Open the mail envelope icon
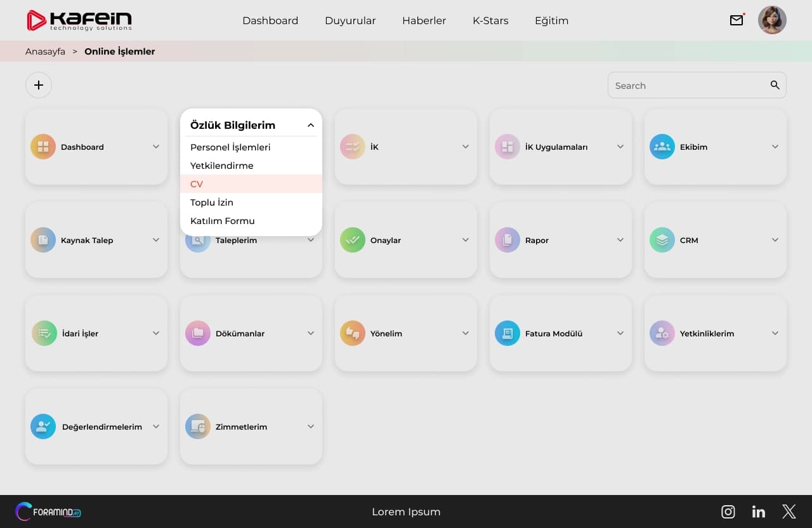 (x=737, y=20)
